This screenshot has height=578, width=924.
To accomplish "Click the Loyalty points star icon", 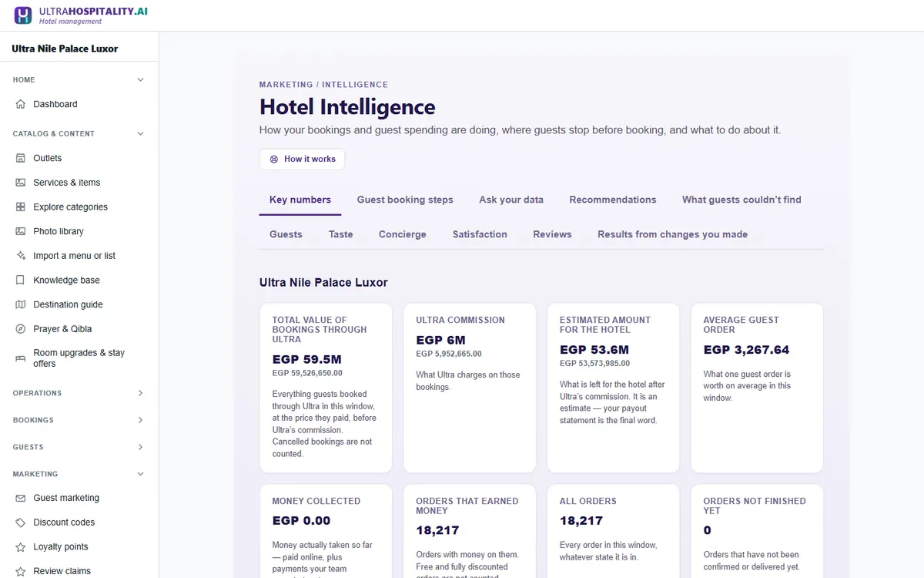I will (21, 547).
